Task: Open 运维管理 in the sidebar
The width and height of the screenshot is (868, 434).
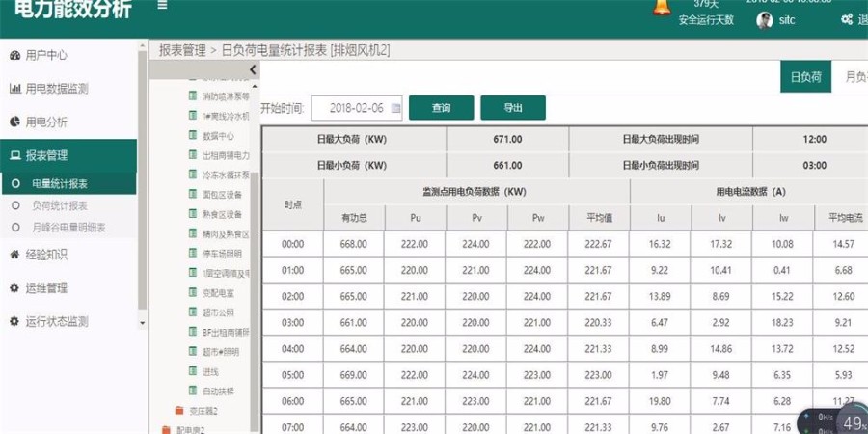Action: coord(39,288)
